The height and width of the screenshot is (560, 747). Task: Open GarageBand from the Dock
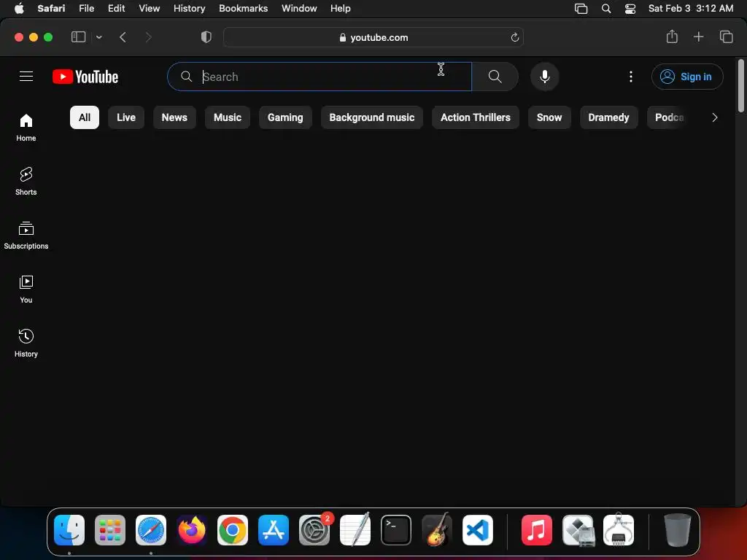437,530
